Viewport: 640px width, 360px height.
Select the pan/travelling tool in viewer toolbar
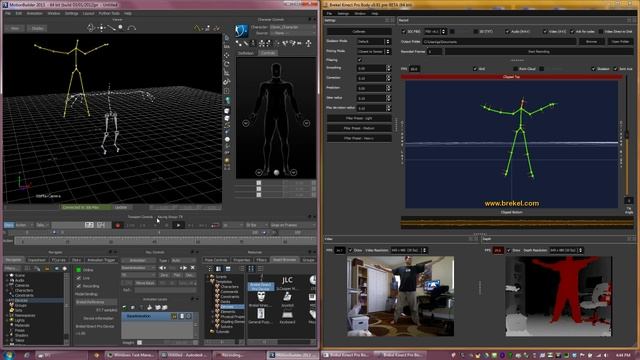pos(101,28)
